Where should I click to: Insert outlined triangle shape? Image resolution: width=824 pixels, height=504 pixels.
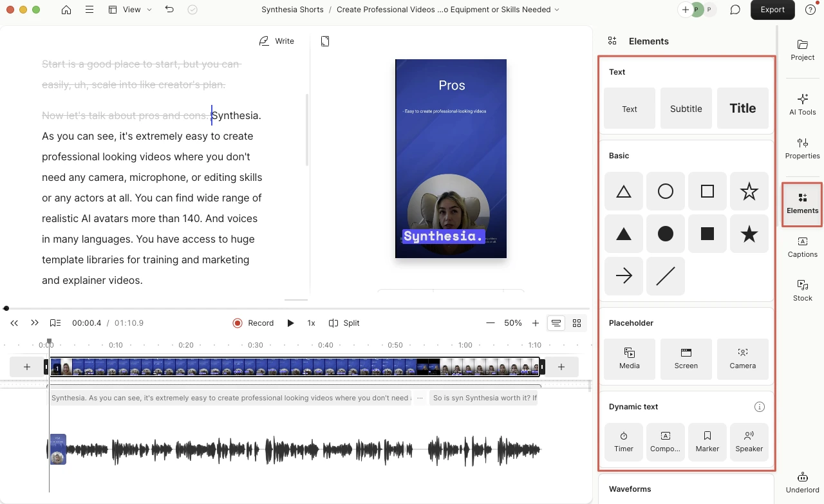(624, 191)
